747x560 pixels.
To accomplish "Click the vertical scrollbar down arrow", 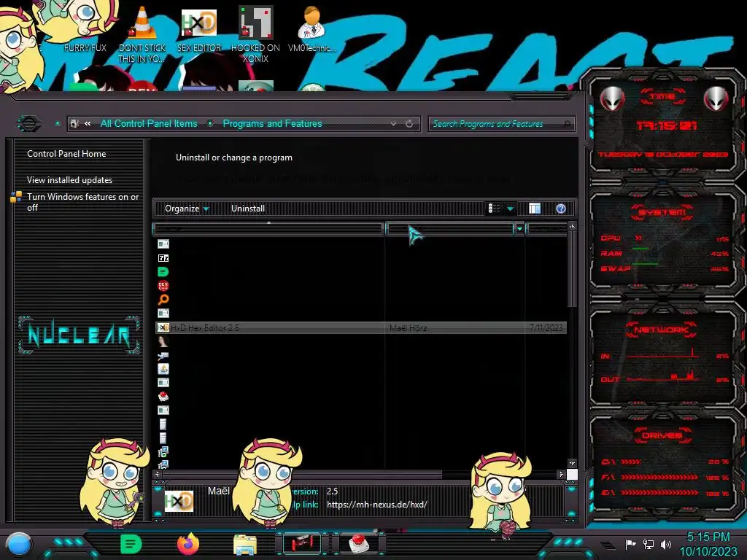I will [572, 463].
